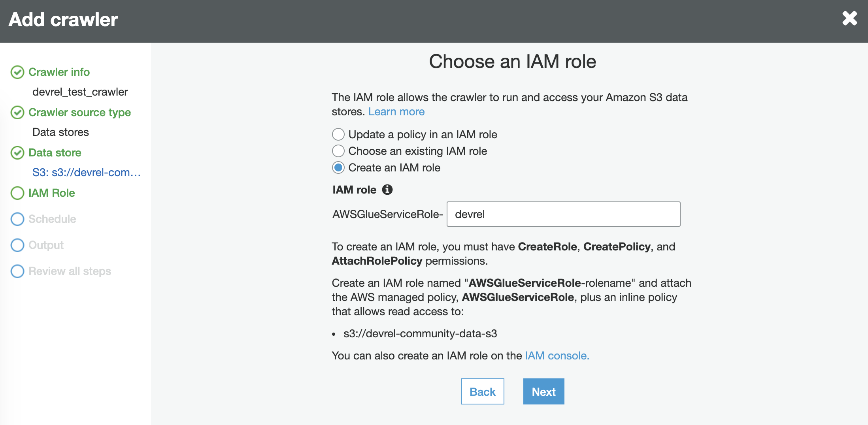Click the circle icon next to Output step
The height and width of the screenshot is (425, 868).
(17, 245)
